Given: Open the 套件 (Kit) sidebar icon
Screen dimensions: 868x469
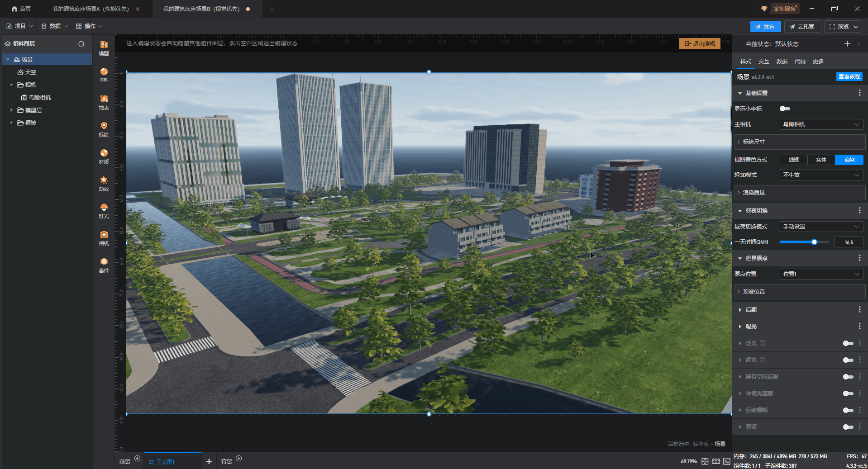Looking at the screenshot, I should point(104,265).
